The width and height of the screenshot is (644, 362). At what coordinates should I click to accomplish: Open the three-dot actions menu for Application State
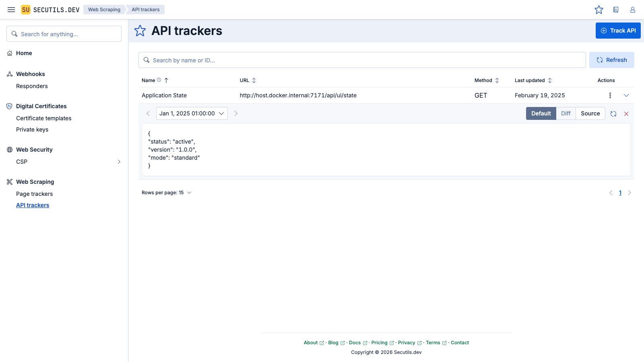point(610,95)
